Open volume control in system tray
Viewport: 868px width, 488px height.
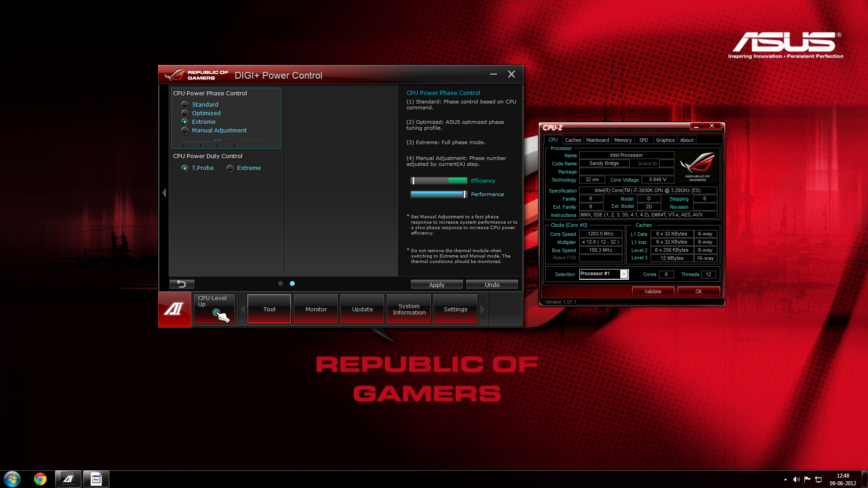(796, 479)
